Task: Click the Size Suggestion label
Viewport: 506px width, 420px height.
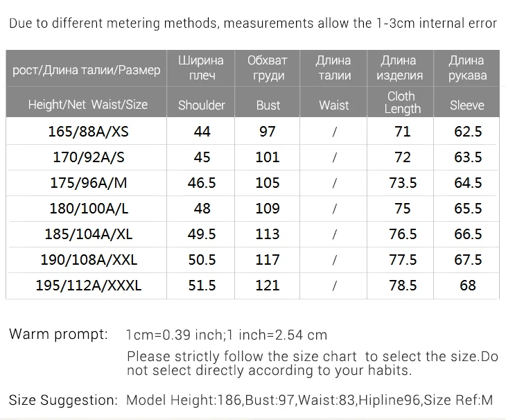Action: 64,400
